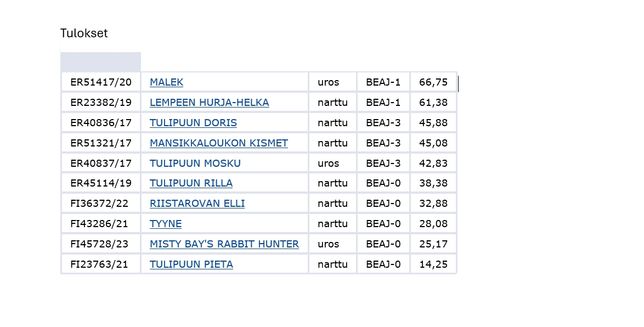Click the RIISTAROVAN ELLI link
Viewport: 644px width, 327px height.
[197, 204]
